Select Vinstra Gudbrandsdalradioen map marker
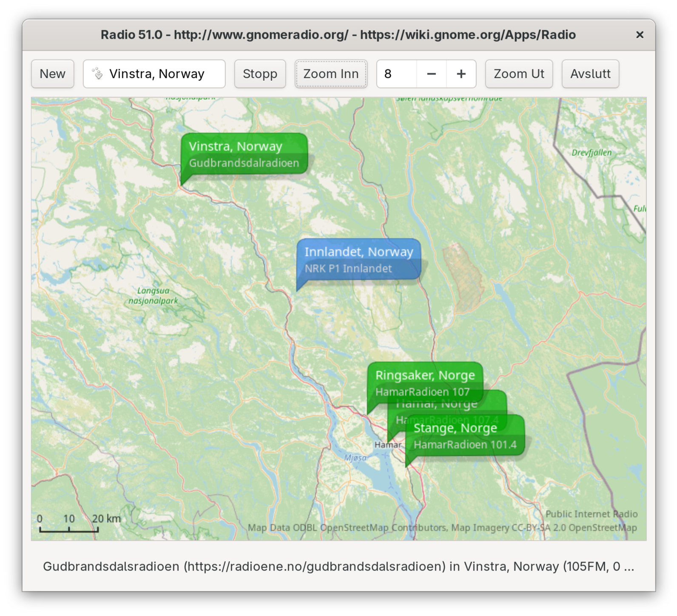Image resolution: width=677 pixels, height=616 pixels. coord(244,154)
